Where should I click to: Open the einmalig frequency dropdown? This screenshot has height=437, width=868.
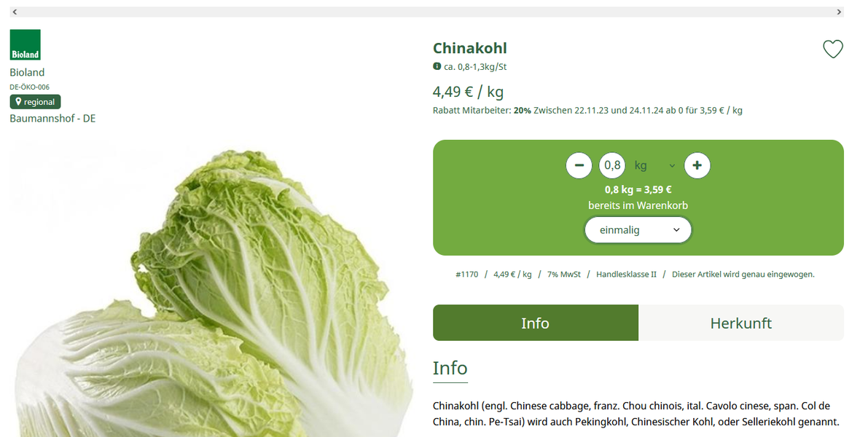coord(638,230)
